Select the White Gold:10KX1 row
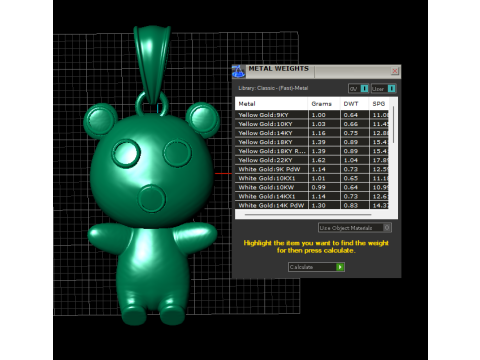Viewport: 480px width, 360px height. 312,178
